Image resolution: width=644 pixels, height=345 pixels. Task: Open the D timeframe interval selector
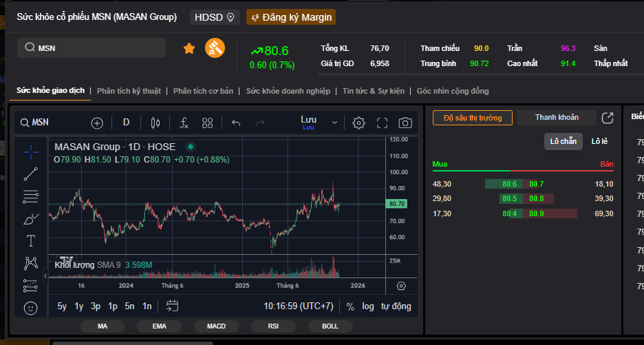coord(126,123)
